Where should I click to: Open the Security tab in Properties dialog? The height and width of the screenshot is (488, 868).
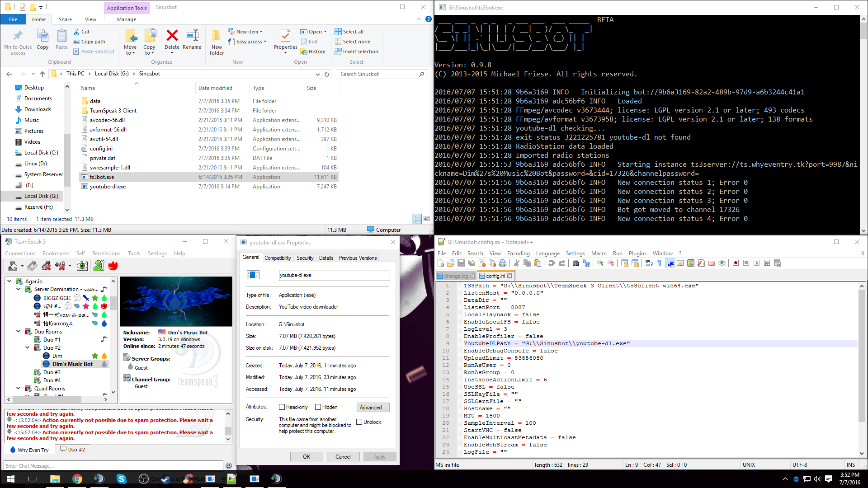(305, 258)
